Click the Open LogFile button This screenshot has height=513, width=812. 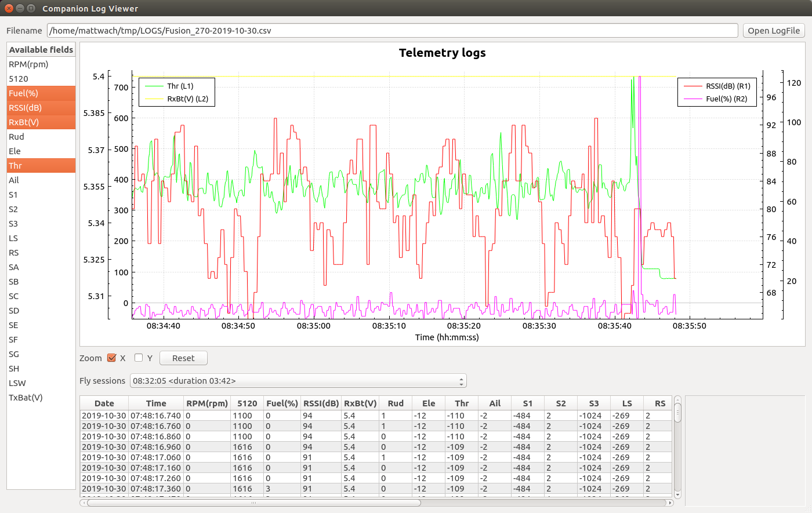[x=773, y=31]
